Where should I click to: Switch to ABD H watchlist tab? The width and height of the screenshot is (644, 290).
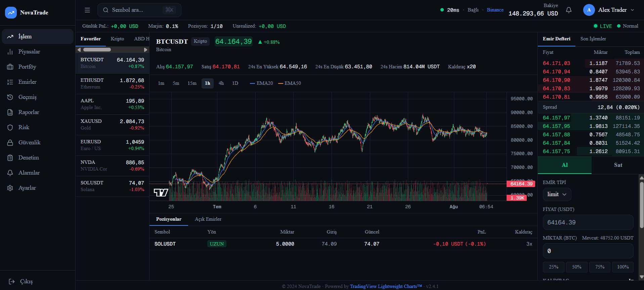[x=141, y=39]
